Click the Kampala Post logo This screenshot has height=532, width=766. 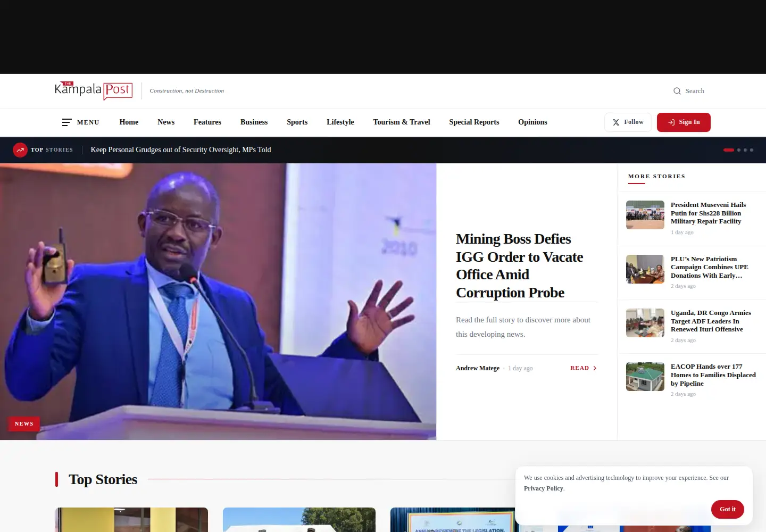tap(94, 90)
